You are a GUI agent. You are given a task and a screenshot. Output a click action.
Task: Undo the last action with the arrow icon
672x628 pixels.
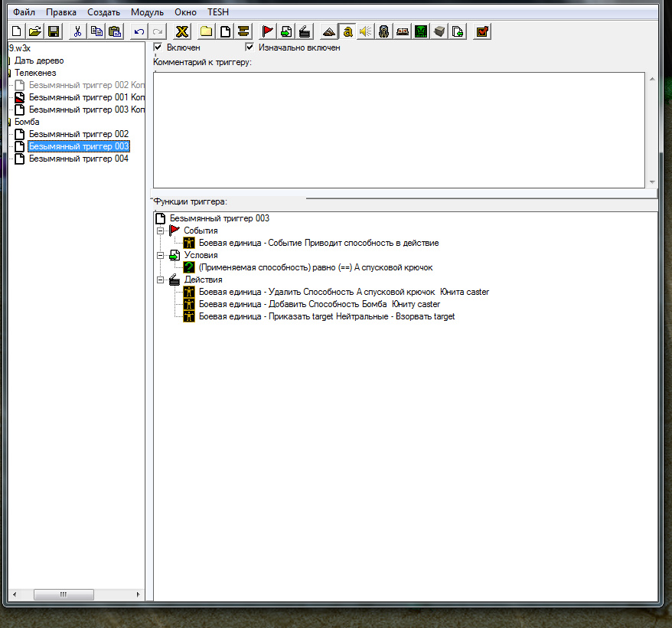139,31
